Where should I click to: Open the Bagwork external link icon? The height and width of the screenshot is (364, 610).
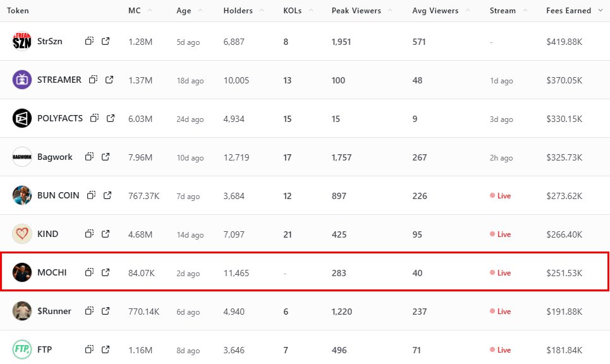pyautogui.click(x=106, y=157)
